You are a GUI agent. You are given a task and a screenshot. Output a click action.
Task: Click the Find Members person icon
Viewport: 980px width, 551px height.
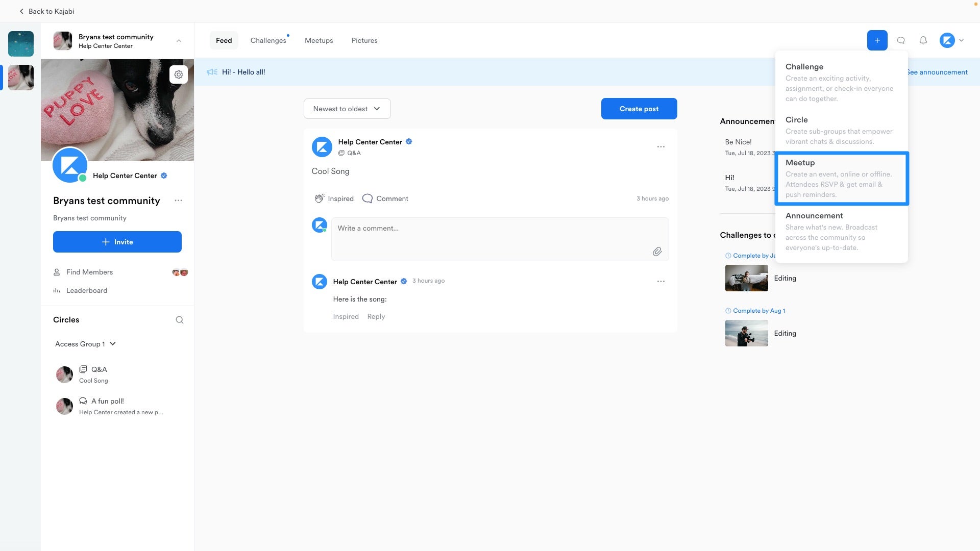click(57, 272)
